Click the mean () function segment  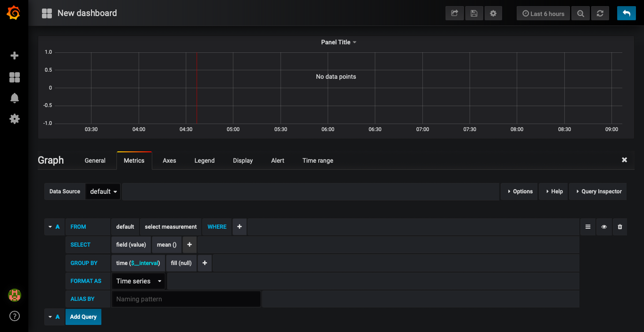point(166,245)
